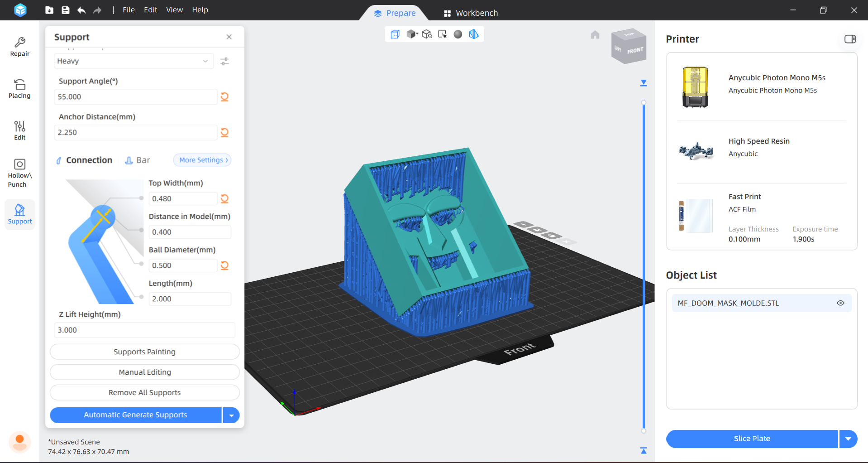The width and height of the screenshot is (868, 463).
Task: Open the Hollow\Punch tool
Action: pos(19,173)
